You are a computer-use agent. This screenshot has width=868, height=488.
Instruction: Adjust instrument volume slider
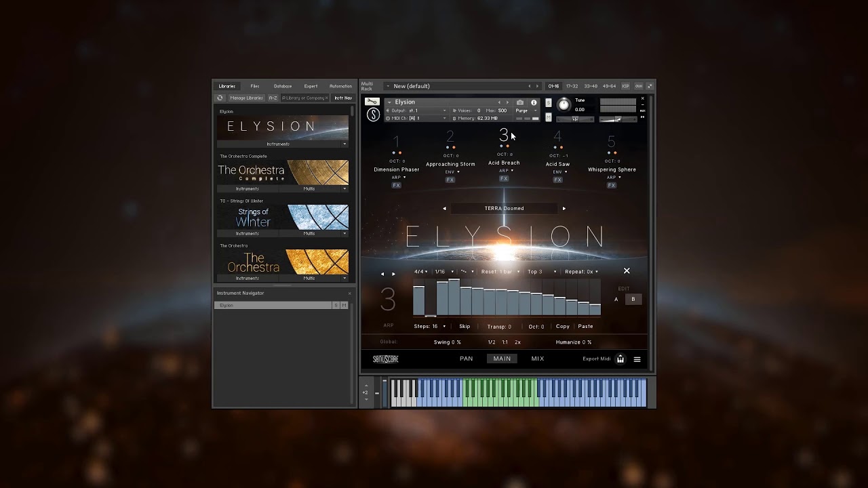(618, 119)
